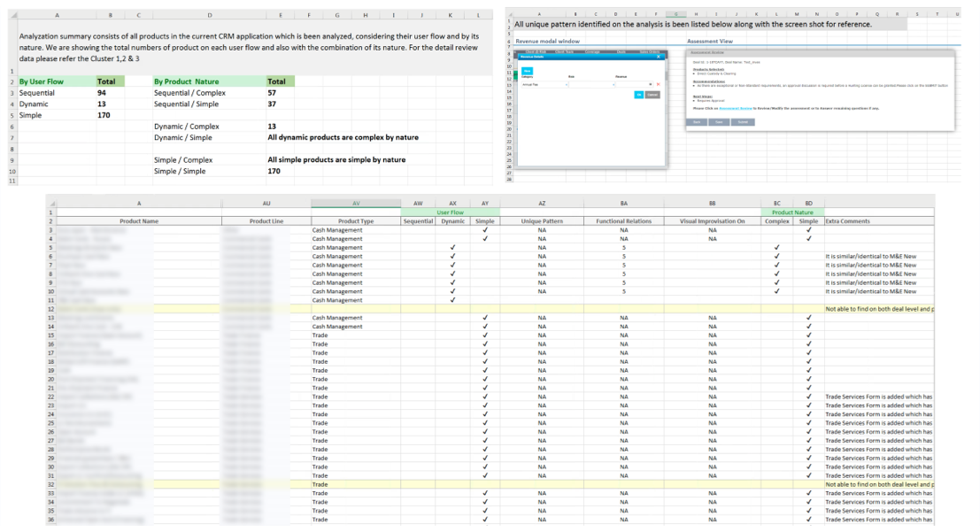This screenshot has width=980, height=532.
Task: Select the Product Name header cell
Action: click(x=139, y=221)
